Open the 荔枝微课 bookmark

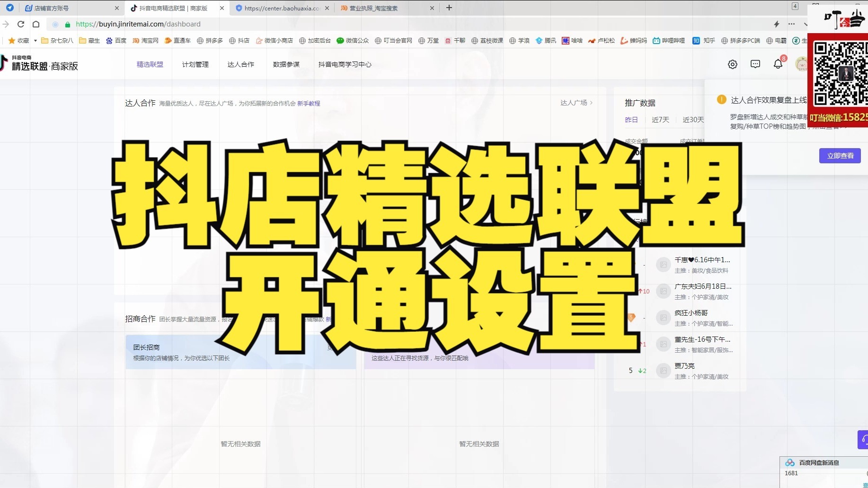coord(487,41)
